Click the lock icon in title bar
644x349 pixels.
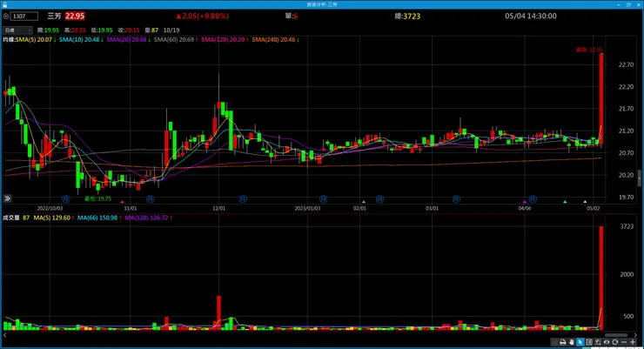point(4,4)
